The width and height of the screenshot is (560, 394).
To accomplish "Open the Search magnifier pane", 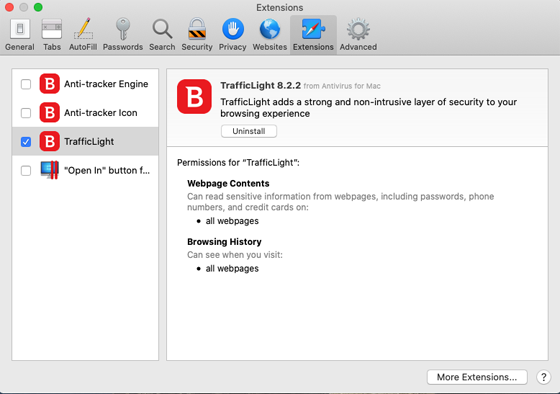I will (162, 35).
